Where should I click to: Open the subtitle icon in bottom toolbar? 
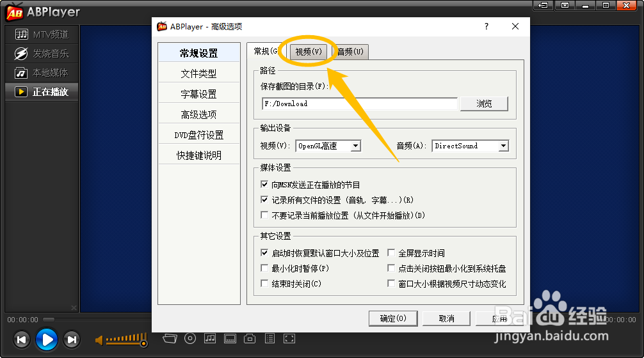[x=230, y=338]
